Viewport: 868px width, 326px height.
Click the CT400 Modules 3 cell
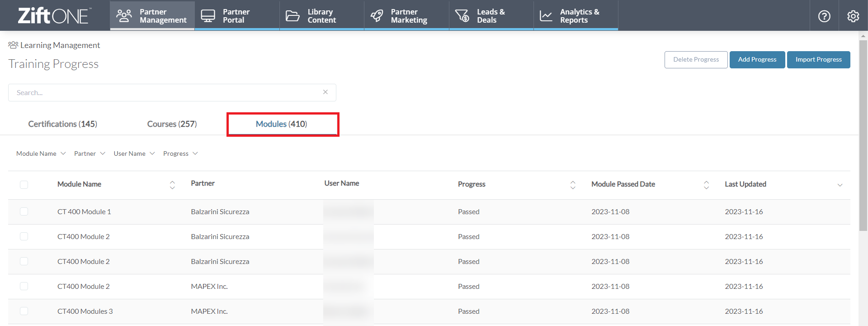pos(85,312)
